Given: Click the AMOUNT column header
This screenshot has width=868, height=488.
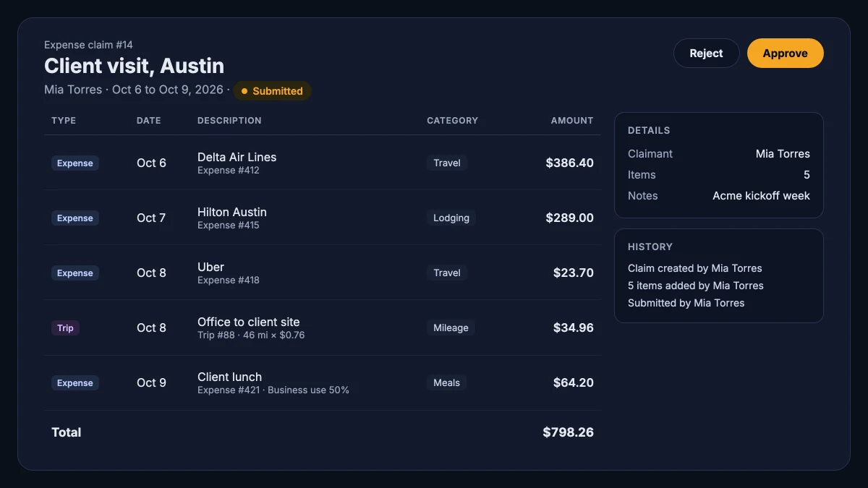Looking at the screenshot, I should click(x=572, y=121).
